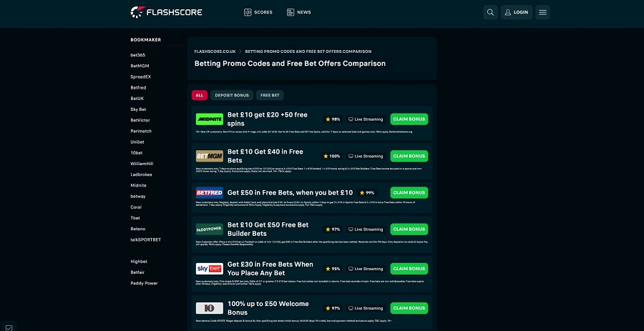
Task: Open Ladbrokes in the bookmaker sidebar
Action: (x=141, y=174)
